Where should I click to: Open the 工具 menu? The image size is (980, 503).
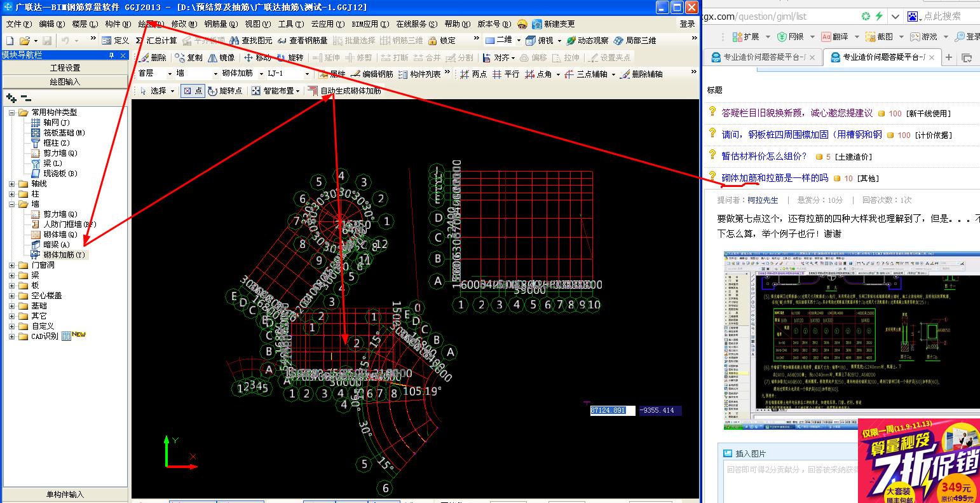point(290,24)
